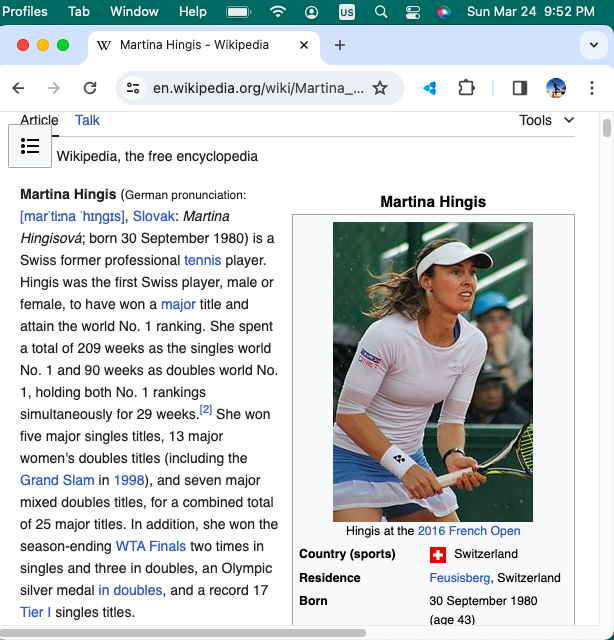View site information icon in address bar
The height and width of the screenshot is (640, 614).
click(133, 88)
